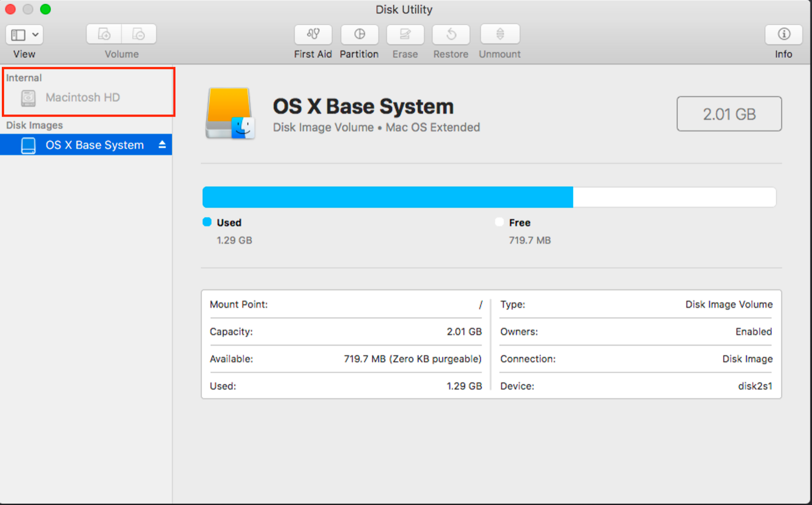Run First Aid from the toolbar
Viewport: 812px width, 505px height.
(313, 35)
